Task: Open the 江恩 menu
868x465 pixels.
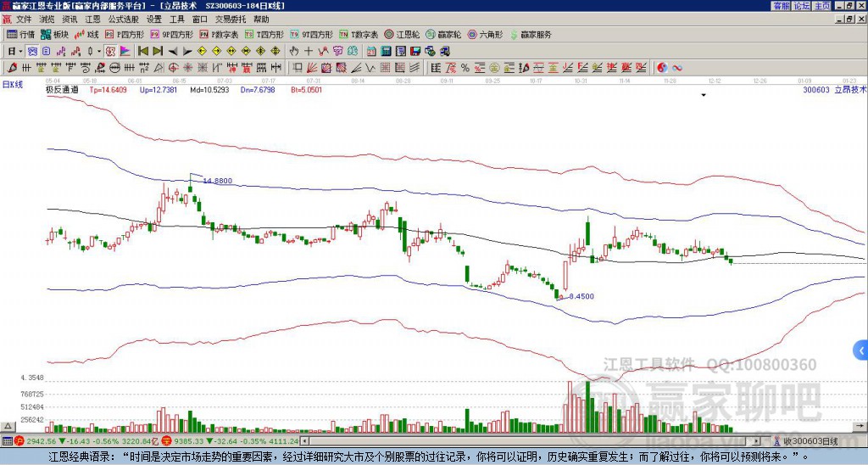Action: pyautogui.click(x=92, y=20)
